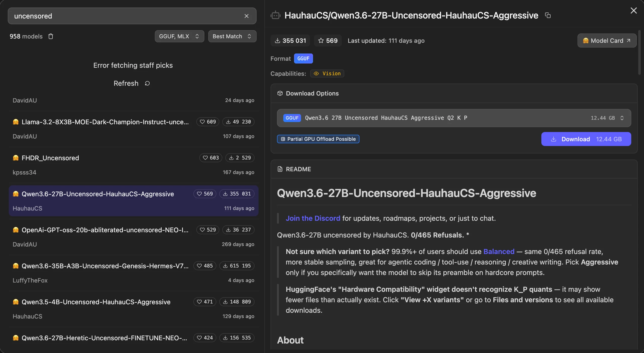
Task: Download the 12.44 GB model file
Action: pos(586,139)
